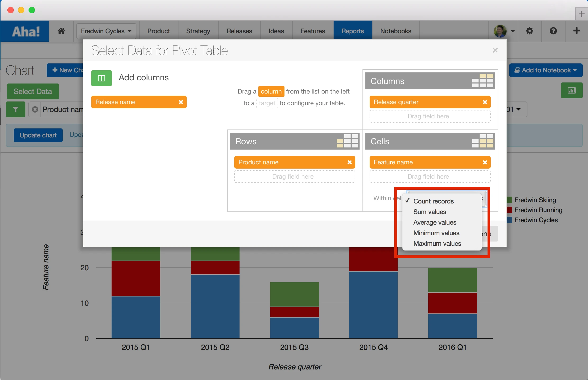Open the Fredwin Cycles product dropdown
The image size is (588, 380).
coord(106,31)
